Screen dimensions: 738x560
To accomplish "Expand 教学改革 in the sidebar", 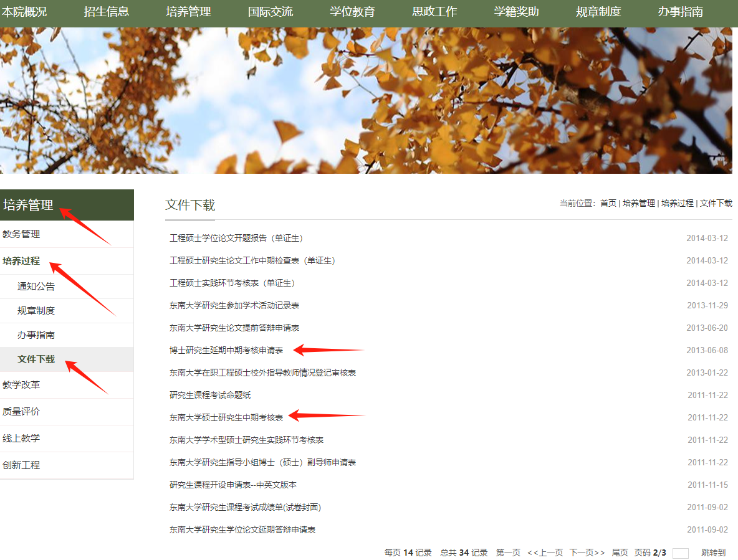I will click(21, 385).
